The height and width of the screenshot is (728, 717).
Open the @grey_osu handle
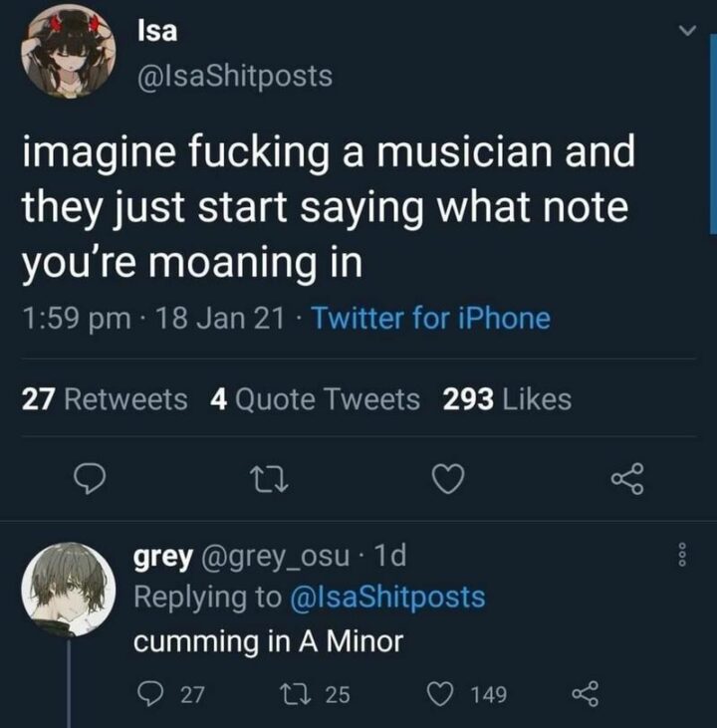[x=278, y=557]
